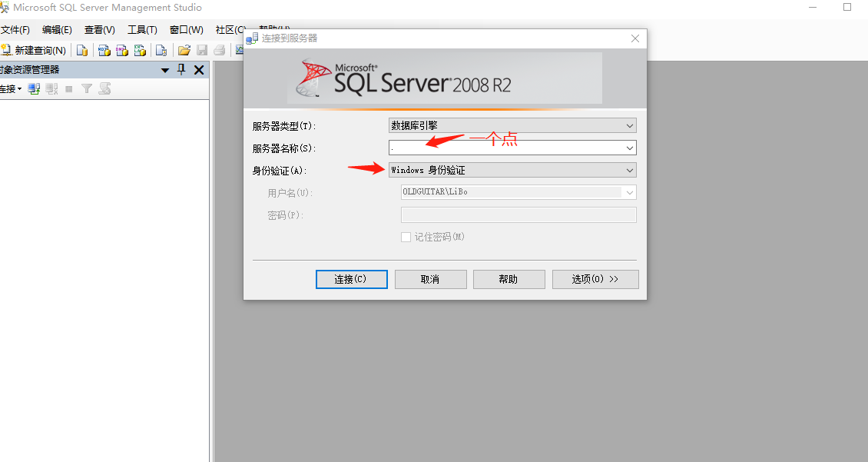Image resolution: width=868 pixels, height=462 pixels.
Task: Click the 密码 input field
Action: [518, 215]
